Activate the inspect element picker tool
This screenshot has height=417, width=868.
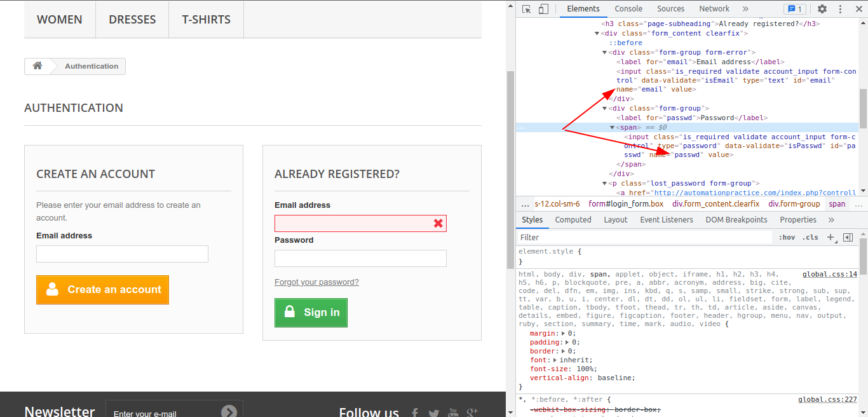527,9
